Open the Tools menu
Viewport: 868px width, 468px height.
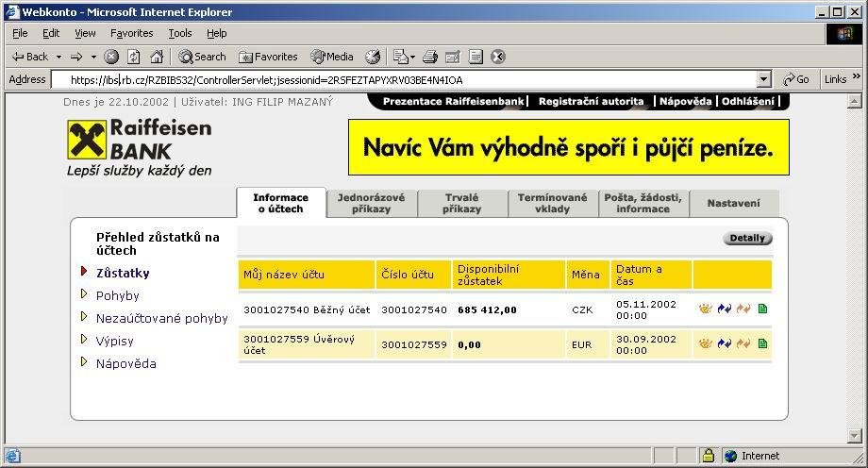click(180, 33)
